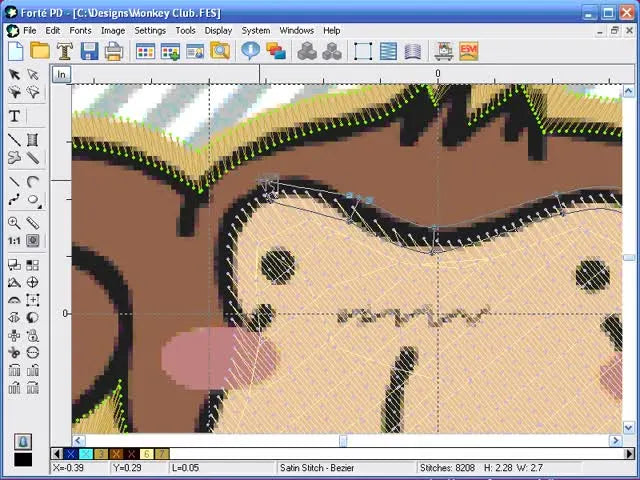Select thread color swatch labeled 3
The height and width of the screenshot is (480, 640).
[101, 453]
